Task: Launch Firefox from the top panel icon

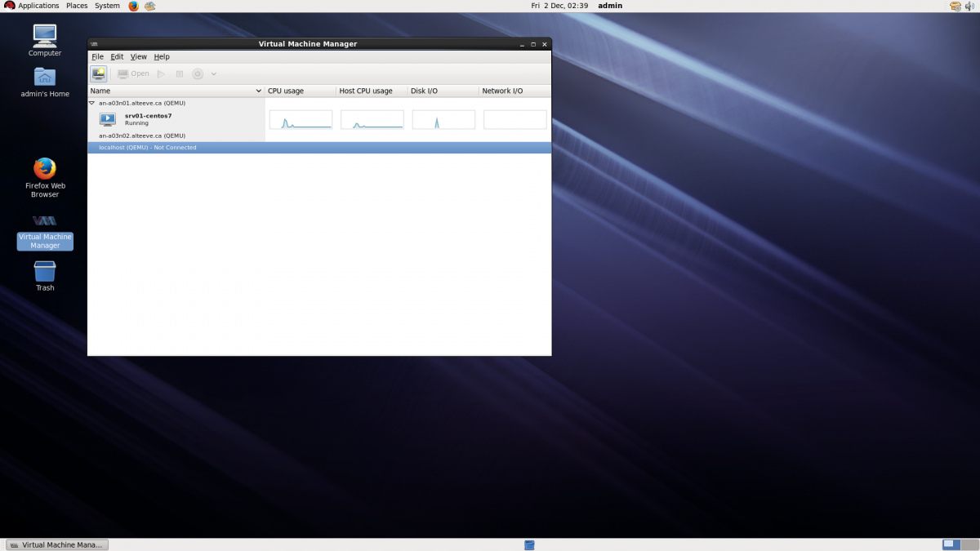Action: [133, 6]
